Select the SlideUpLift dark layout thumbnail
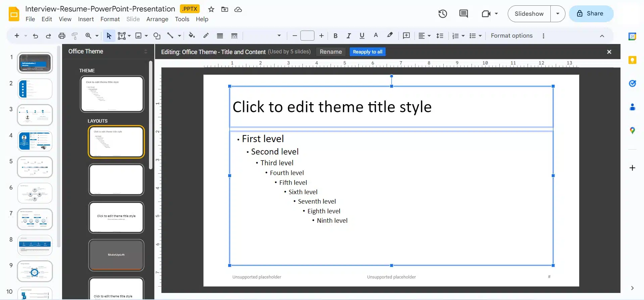 pyautogui.click(x=116, y=255)
